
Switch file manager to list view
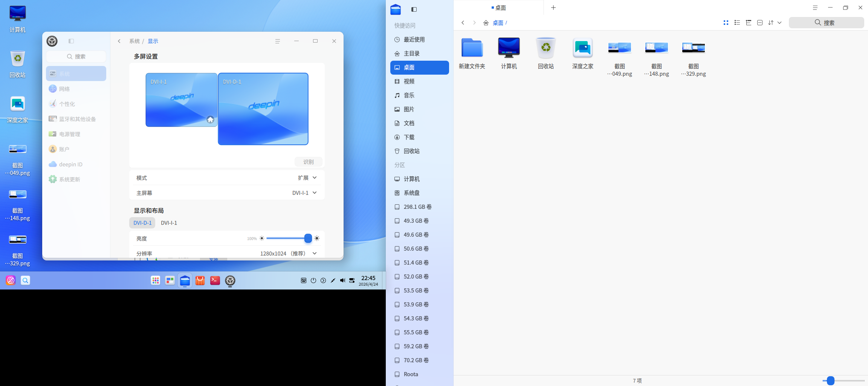[x=737, y=23]
